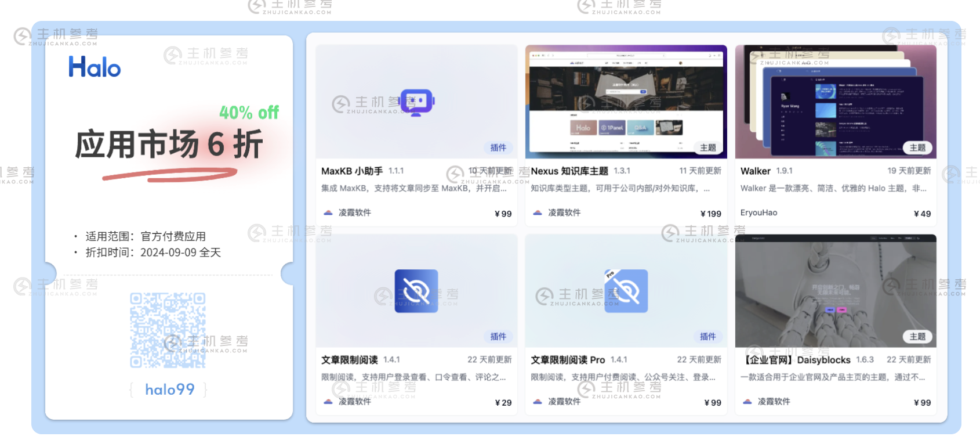Image resolution: width=980 pixels, height=447 pixels.
Task: Click the ¥199 price on Nexus theme
Action: pyautogui.click(x=711, y=214)
